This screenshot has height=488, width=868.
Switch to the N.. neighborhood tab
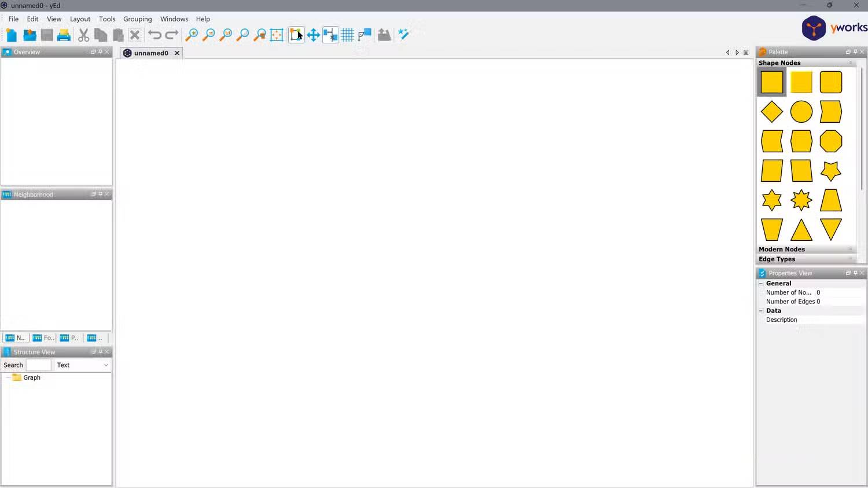(16, 338)
